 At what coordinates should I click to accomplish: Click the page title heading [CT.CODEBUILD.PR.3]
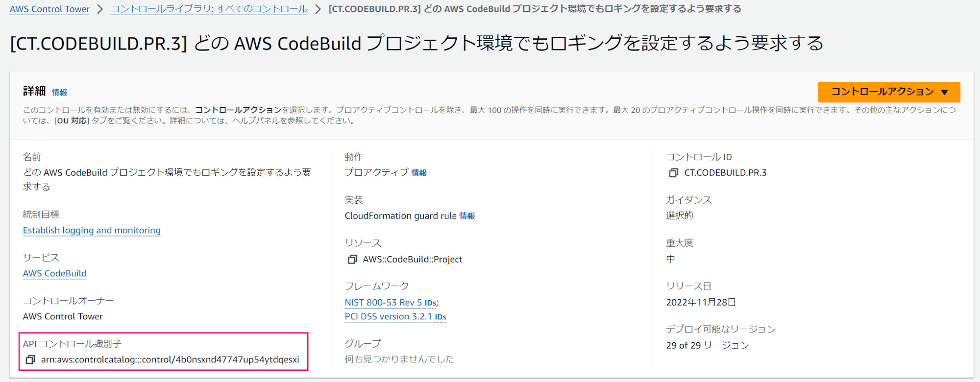pos(416,44)
